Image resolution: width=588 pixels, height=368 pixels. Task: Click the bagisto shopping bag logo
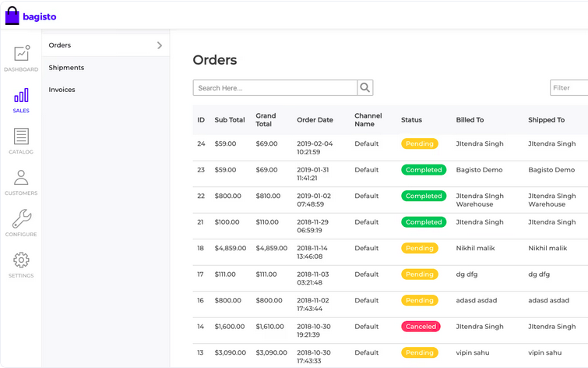pos(12,16)
